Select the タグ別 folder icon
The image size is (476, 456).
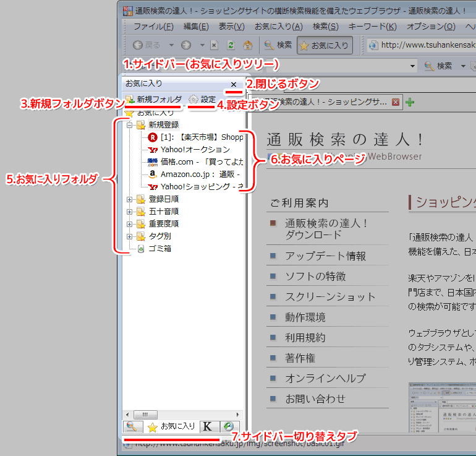click(x=141, y=236)
